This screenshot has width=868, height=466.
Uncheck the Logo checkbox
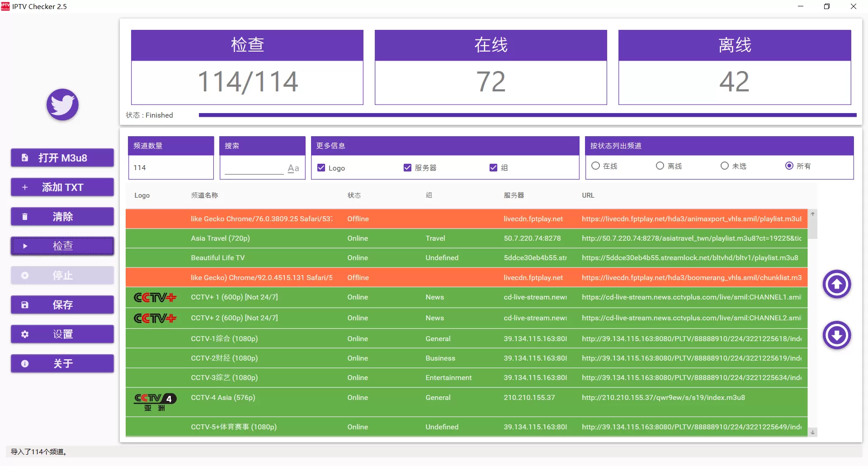321,167
